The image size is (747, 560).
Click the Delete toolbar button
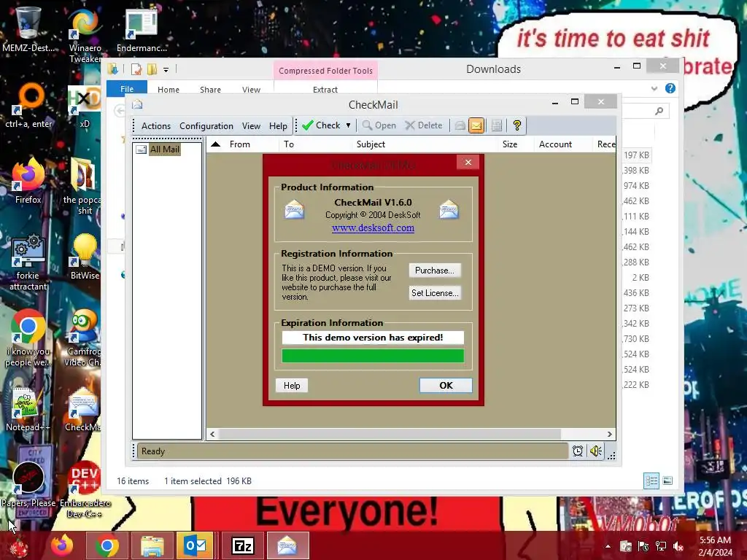point(424,125)
